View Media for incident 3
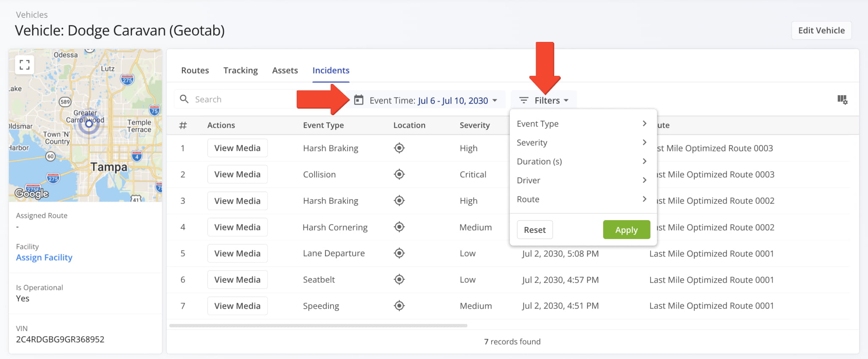 (237, 201)
